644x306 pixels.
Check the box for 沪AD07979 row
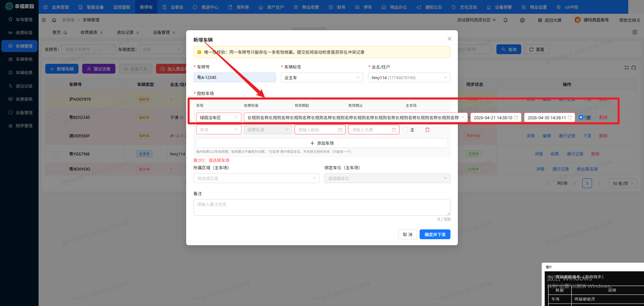(x=56, y=99)
